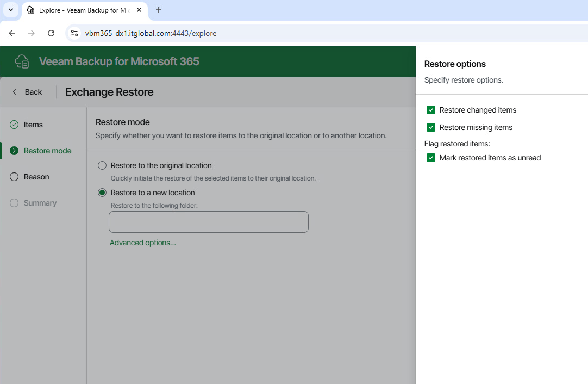The height and width of the screenshot is (384, 588).
Task: Click the Flag restored items label
Action: tap(457, 144)
